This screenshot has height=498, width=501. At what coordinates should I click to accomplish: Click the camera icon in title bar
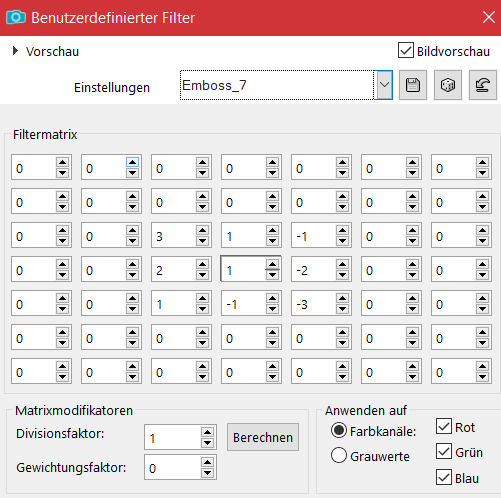(x=16, y=17)
